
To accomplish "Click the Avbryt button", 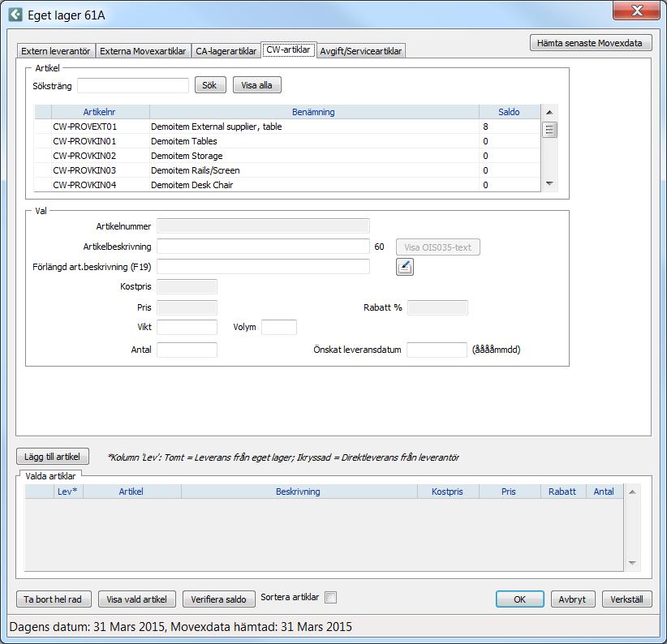I will 573,599.
